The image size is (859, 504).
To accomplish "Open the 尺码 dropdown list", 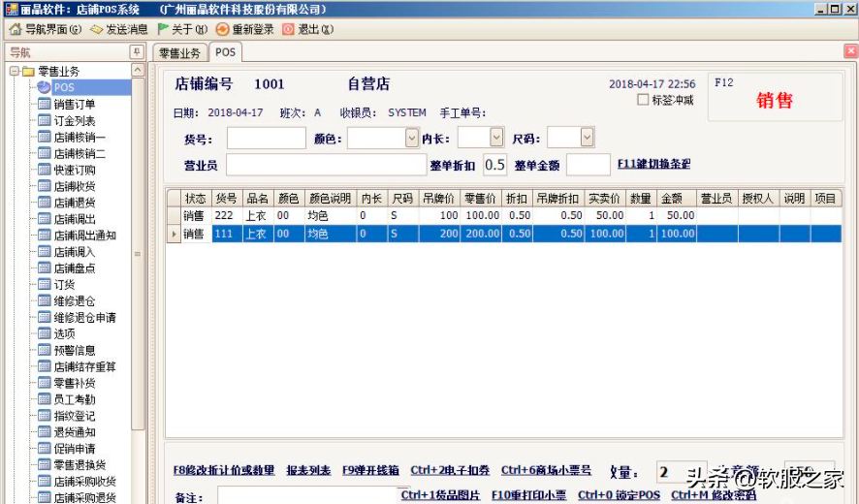I will [x=586, y=139].
